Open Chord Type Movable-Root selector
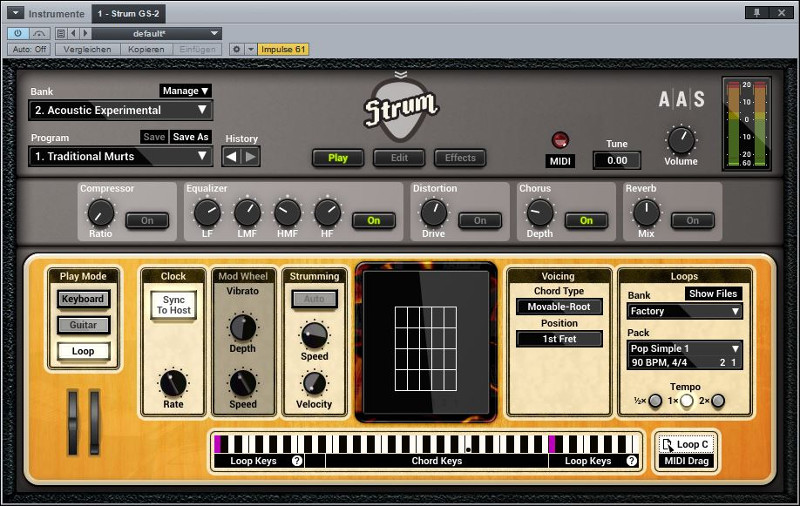This screenshot has width=800, height=506. (559, 307)
